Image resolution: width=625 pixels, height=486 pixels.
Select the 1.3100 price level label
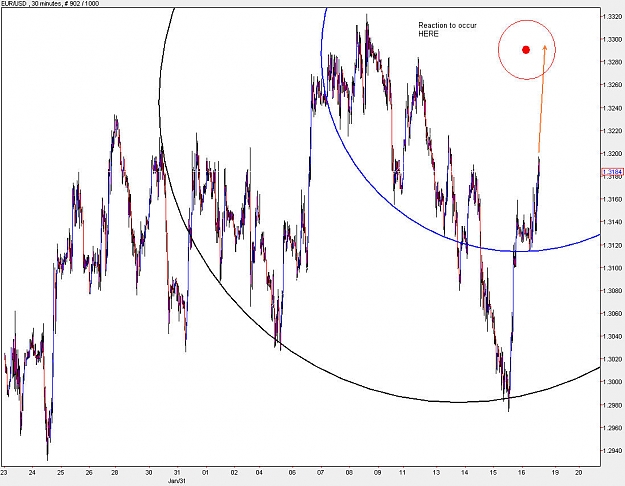pos(613,268)
